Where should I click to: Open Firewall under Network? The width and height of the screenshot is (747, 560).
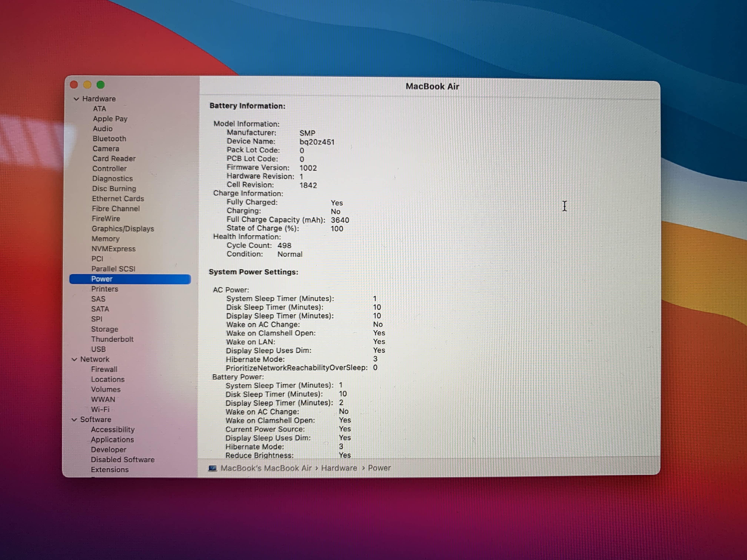pyautogui.click(x=104, y=369)
